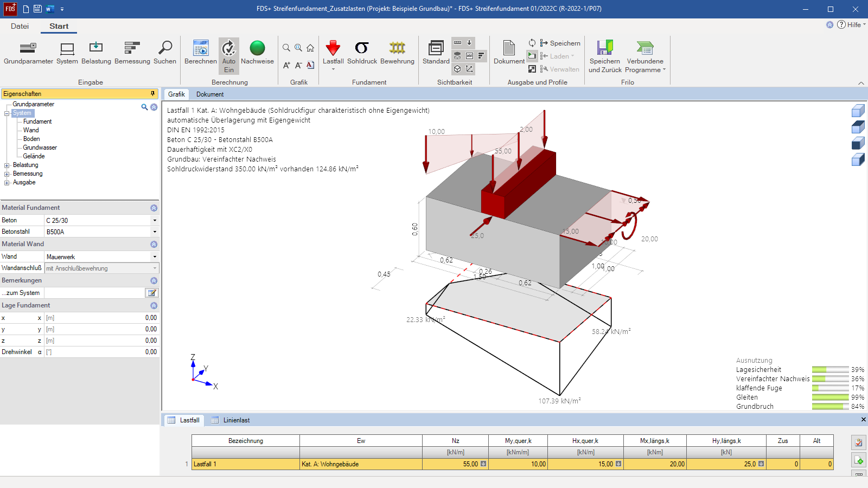Image resolution: width=868 pixels, height=488 pixels.
Task: Open the Wand Mauerwerk dropdown
Action: pyautogui.click(x=155, y=256)
